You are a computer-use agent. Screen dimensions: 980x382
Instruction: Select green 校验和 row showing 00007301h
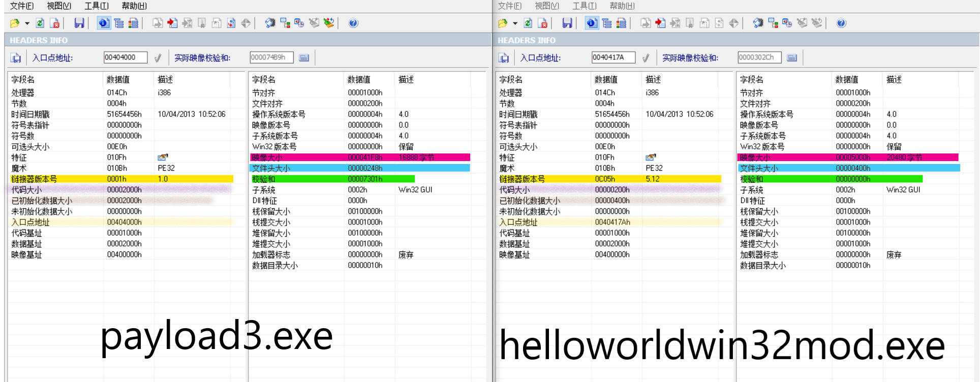333,179
